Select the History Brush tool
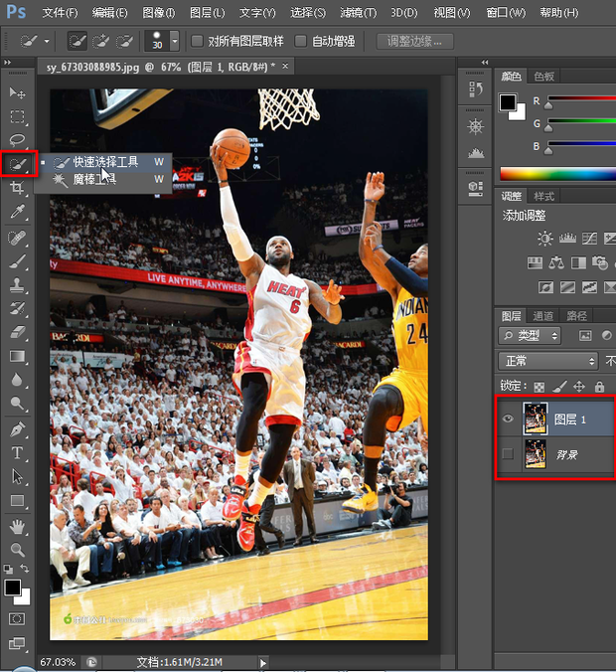 click(x=17, y=308)
